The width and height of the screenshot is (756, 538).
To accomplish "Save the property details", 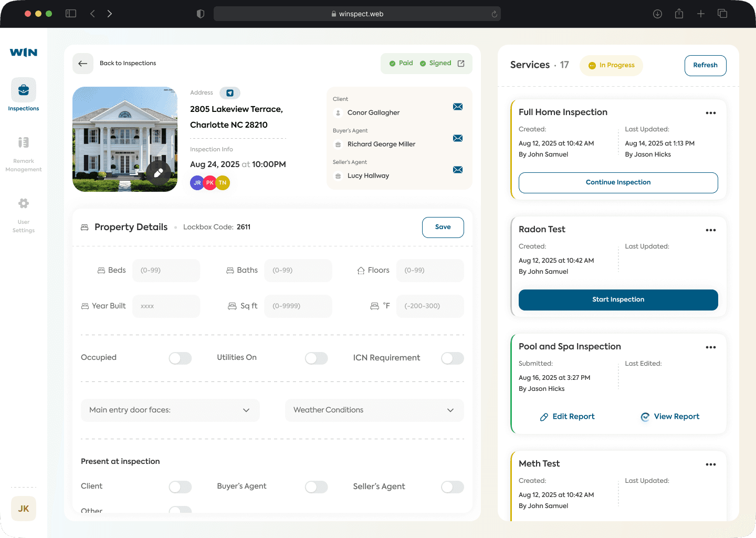I will [443, 227].
